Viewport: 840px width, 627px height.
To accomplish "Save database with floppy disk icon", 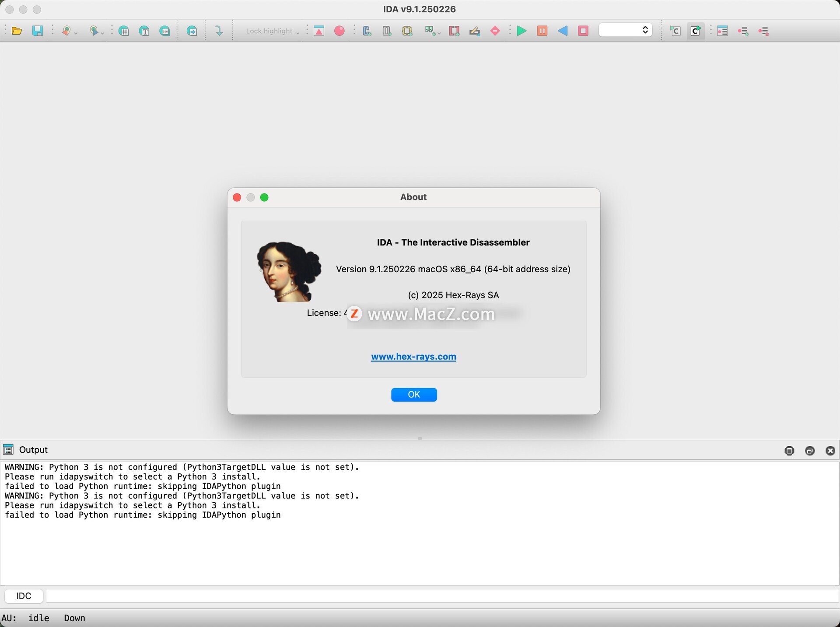I will (x=38, y=31).
